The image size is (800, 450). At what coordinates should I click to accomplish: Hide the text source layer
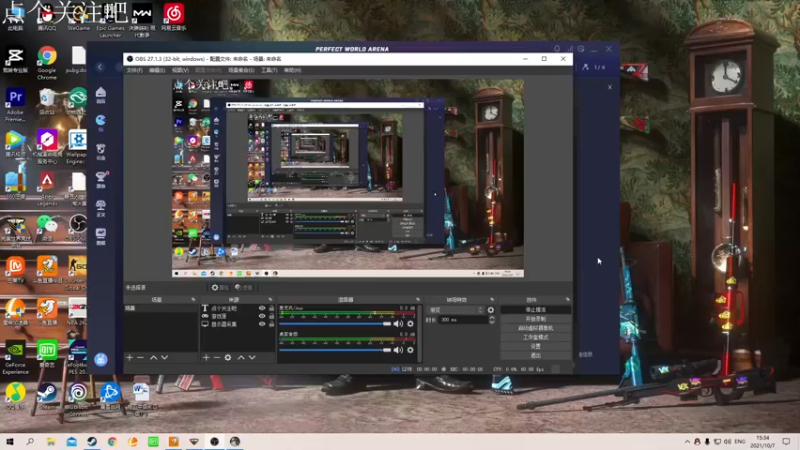262,308
